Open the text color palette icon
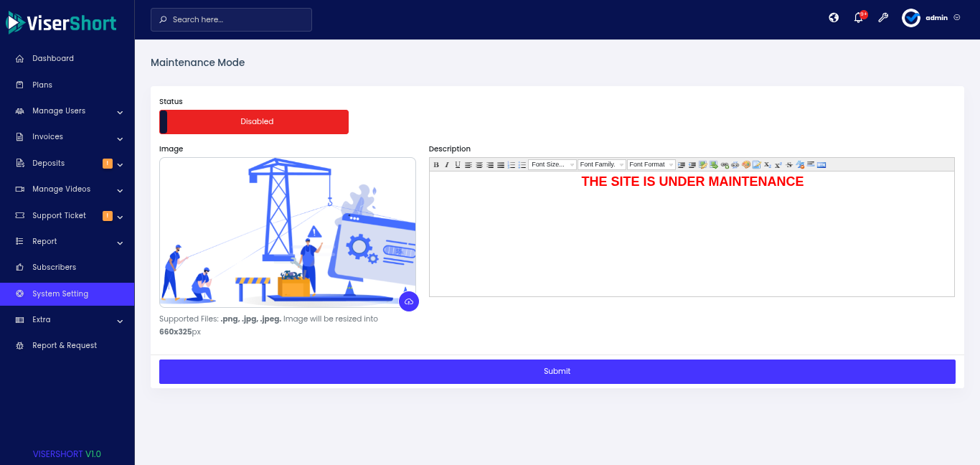 [746, 165]
